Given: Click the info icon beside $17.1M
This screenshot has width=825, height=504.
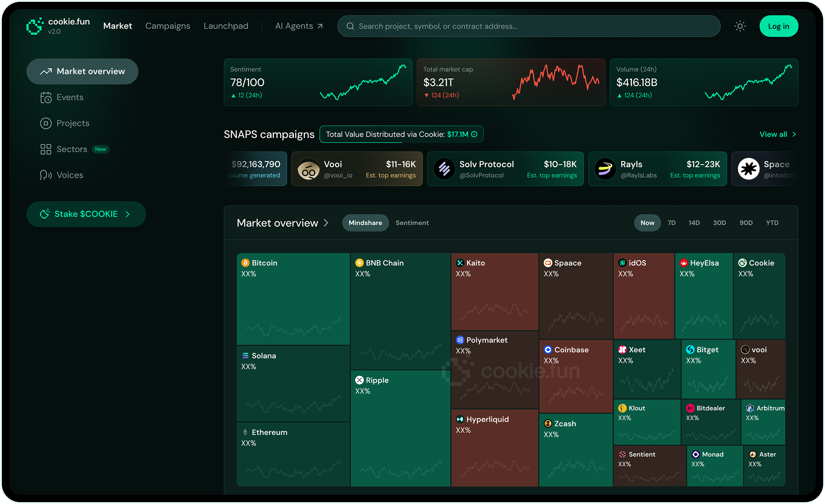Looking at the screenshot, I should pyautogui.click(x=474, y=134).
